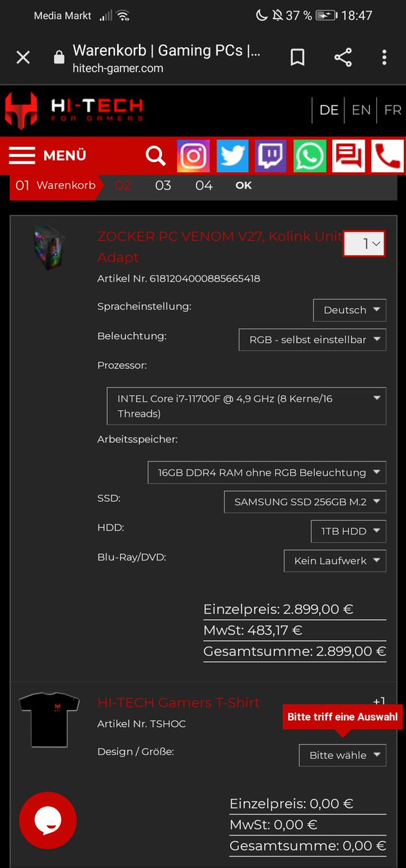This screenshot has height=868, width=406.
Task: Open the Instagram icon link
Action: (x=193, y=156)
